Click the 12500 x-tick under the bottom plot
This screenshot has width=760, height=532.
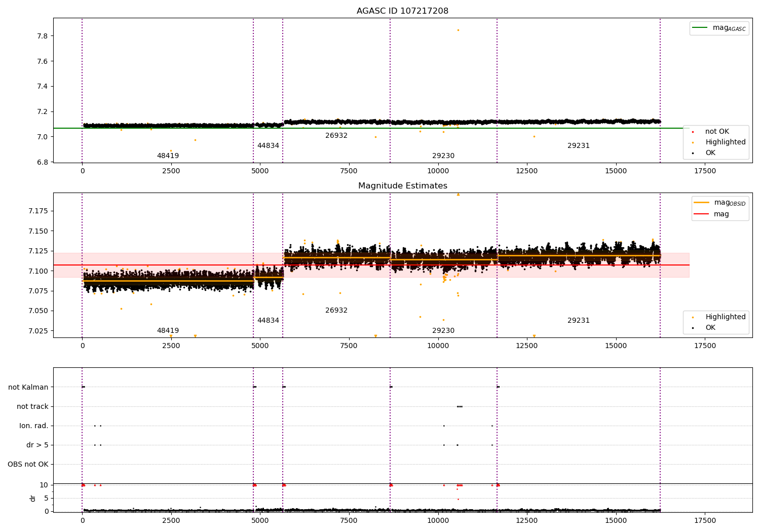(x=527, y=521)
